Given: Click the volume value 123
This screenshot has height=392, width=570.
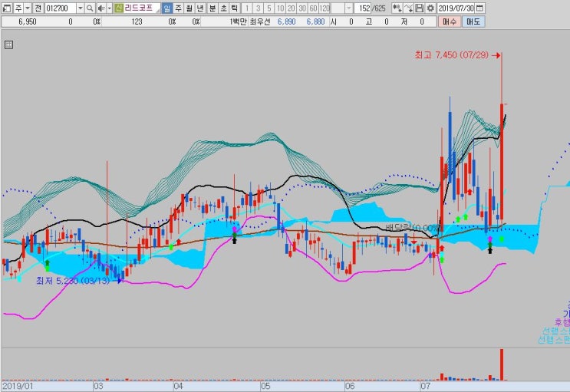Looking at the screenshot, I should [137, 21].
